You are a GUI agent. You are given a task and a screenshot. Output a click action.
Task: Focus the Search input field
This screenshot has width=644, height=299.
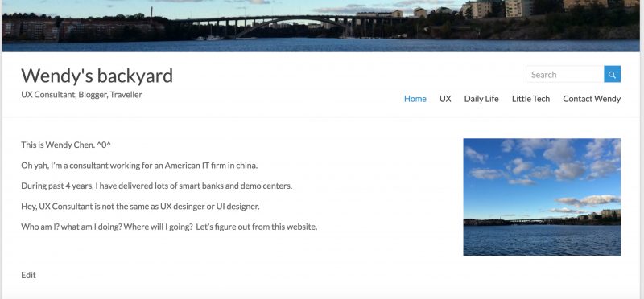tap(565, 74)
